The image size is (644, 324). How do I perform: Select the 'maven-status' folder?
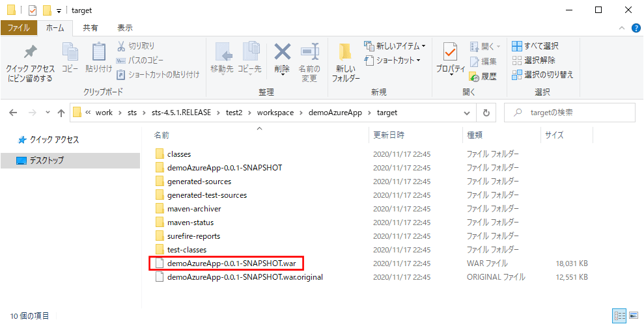tap(190, 223)
